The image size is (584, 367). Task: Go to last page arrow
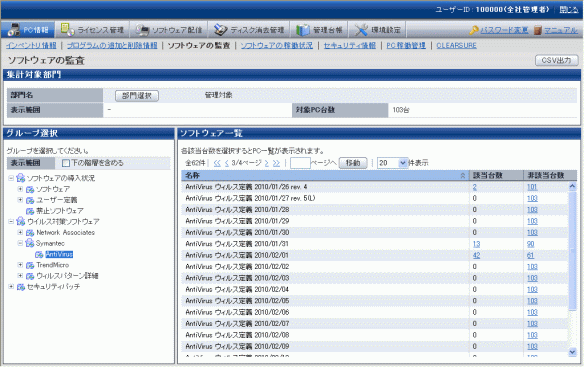point(276,163)
